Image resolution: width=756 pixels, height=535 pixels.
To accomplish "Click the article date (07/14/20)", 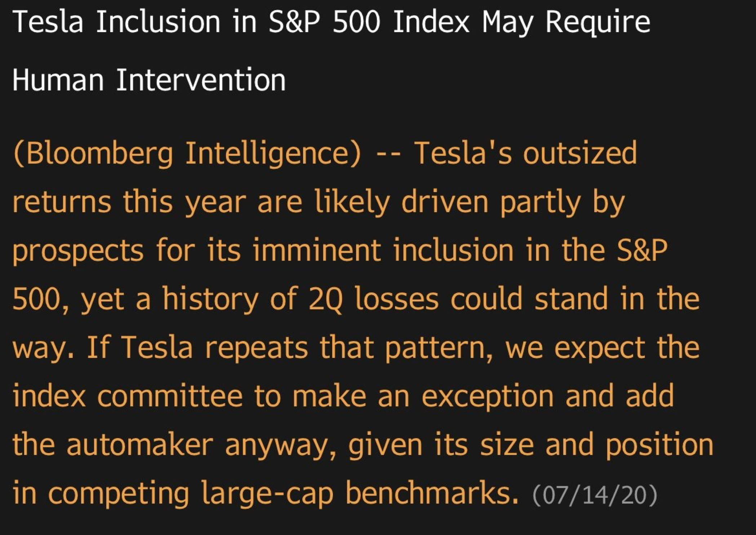I will pyautogui.click(x=595, y=495).
